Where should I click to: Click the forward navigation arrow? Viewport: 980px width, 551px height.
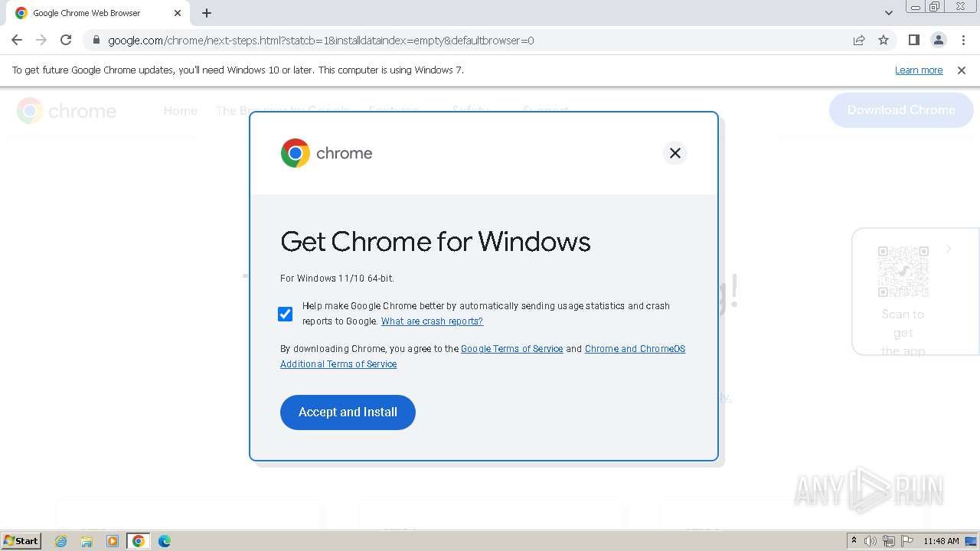click(41, 40)
